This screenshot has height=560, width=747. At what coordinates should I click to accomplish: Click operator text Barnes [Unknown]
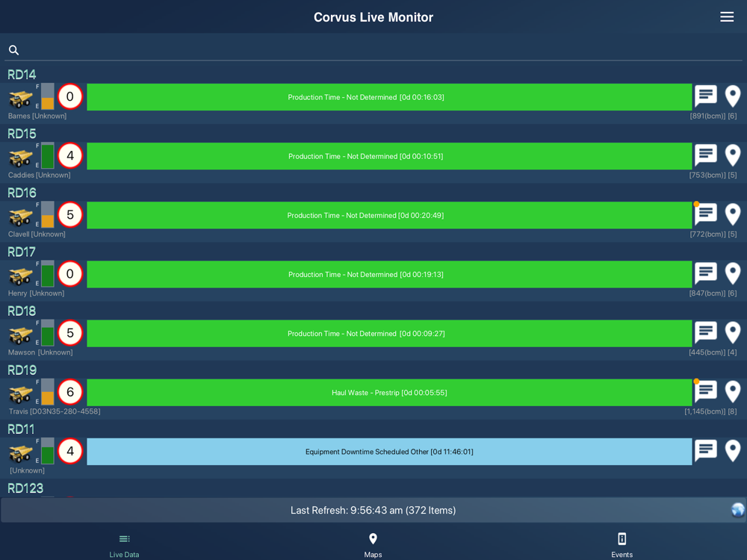[37, 116]
